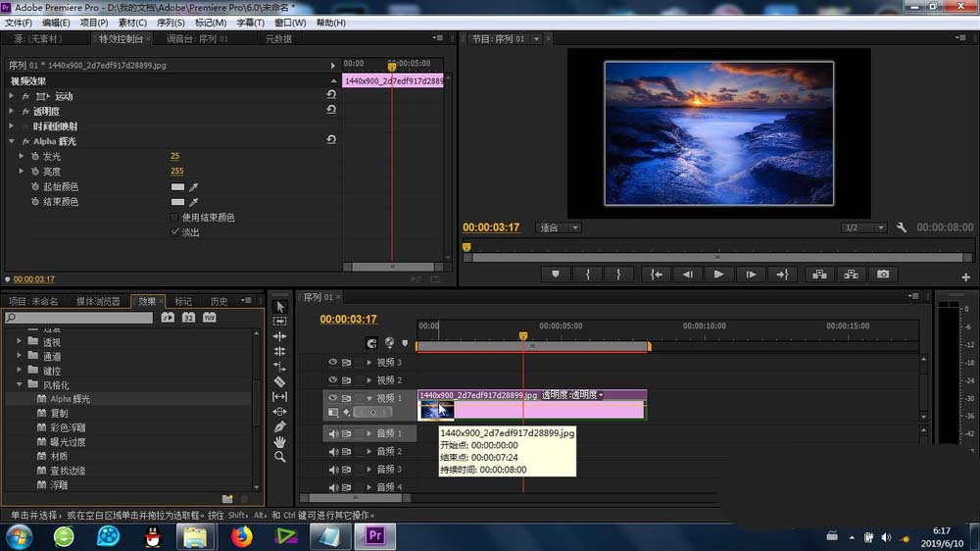Select the Track Select tool
The image size is (980, 551).
coord(280,321)
